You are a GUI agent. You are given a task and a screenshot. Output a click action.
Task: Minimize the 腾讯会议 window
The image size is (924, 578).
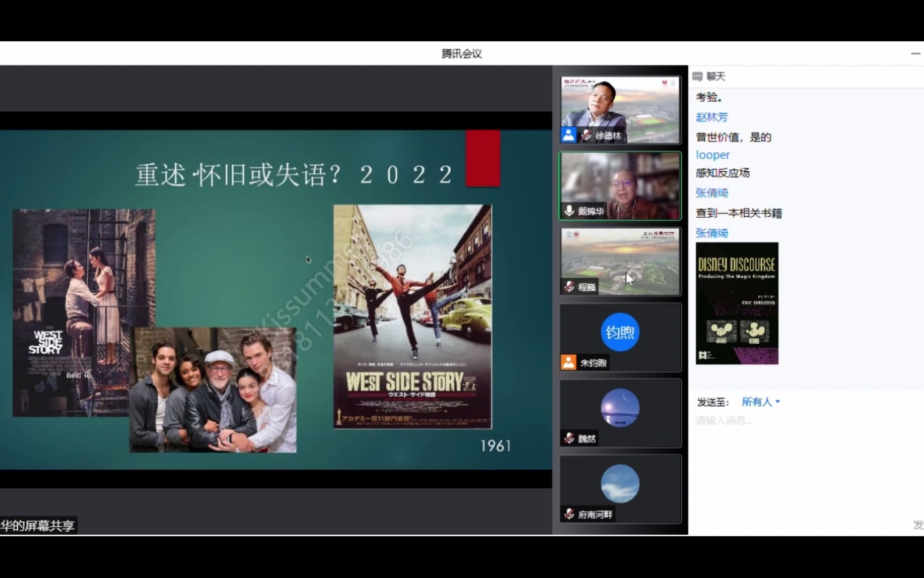click(915, 54)
